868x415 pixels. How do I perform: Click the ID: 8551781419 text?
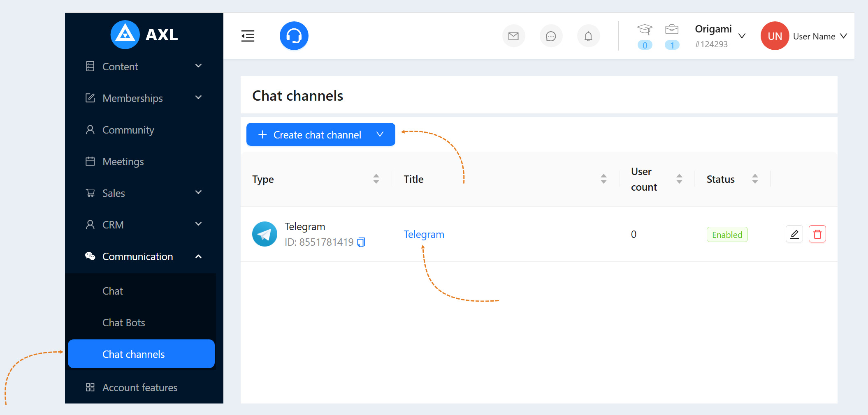point(319,242)
